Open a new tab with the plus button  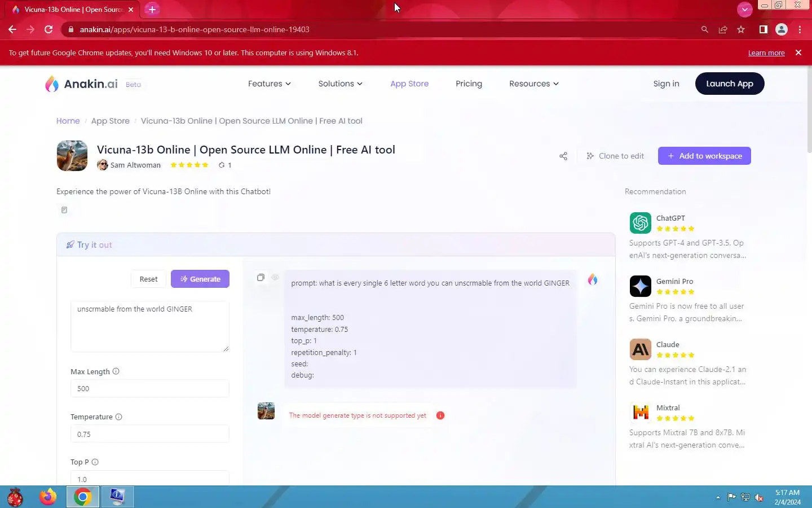[152, 9]
